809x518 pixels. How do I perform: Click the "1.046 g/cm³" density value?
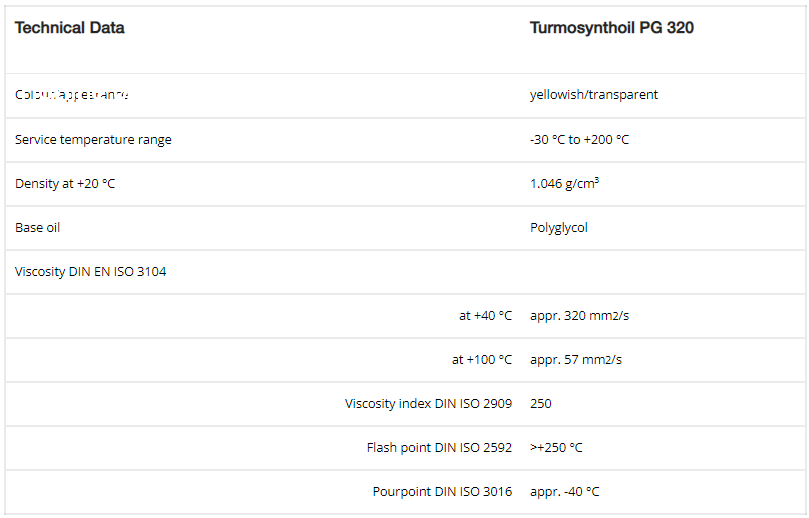pos(564,184)
